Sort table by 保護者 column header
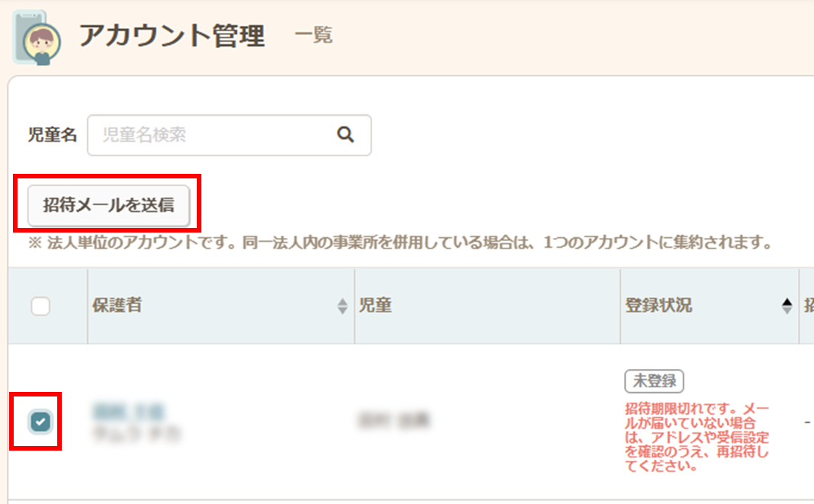Viewport: 814px width, 504px height. pyautogui.click(x=117, y=306)
